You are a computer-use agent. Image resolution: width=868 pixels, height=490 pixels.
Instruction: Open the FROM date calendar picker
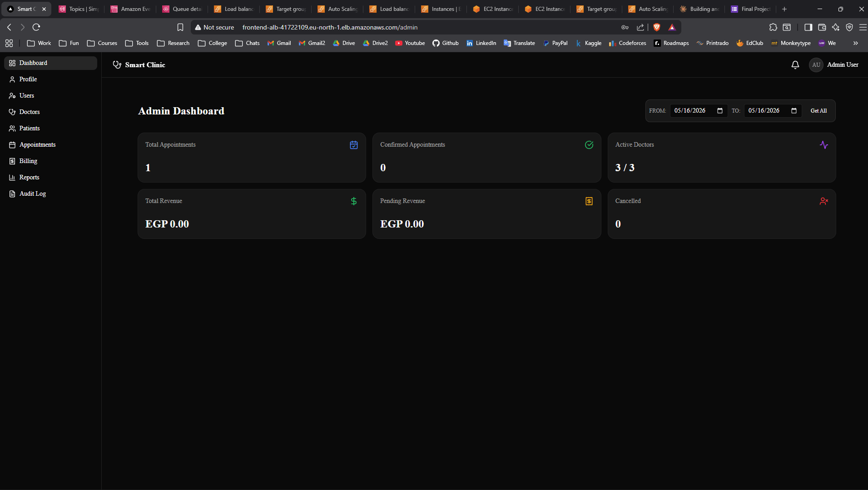[720, 111]
